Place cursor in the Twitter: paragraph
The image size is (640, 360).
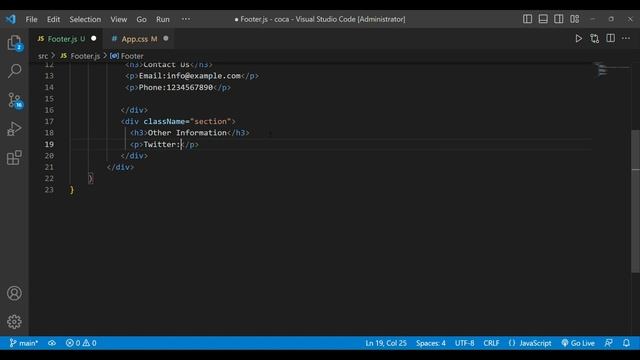pos(162,144)
